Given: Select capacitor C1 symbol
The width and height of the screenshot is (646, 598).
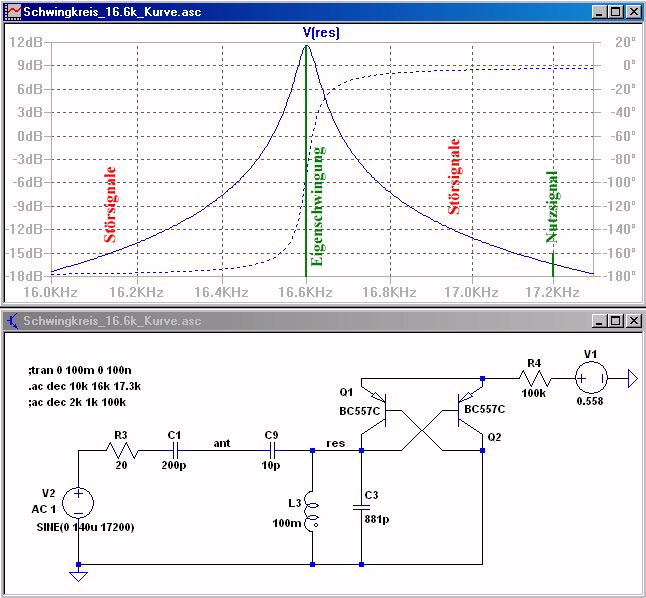Looking at the screenshot, I should tap(175, 450).
